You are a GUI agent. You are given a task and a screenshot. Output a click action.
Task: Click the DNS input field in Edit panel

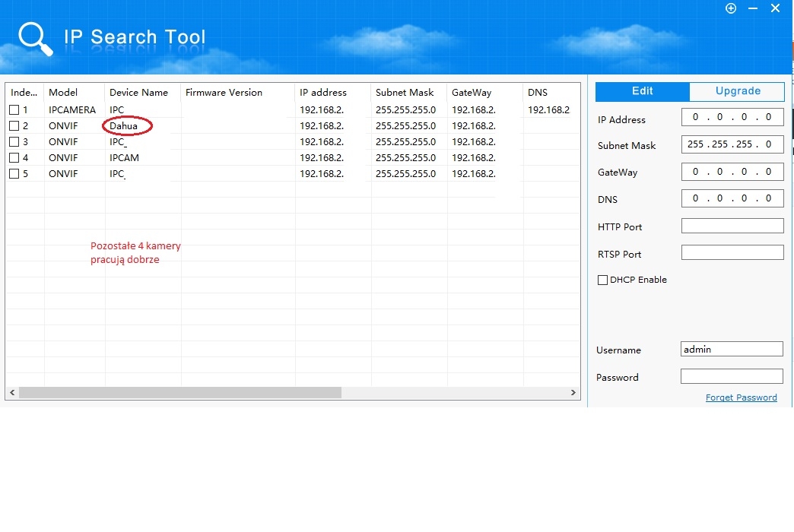[732, 198]
